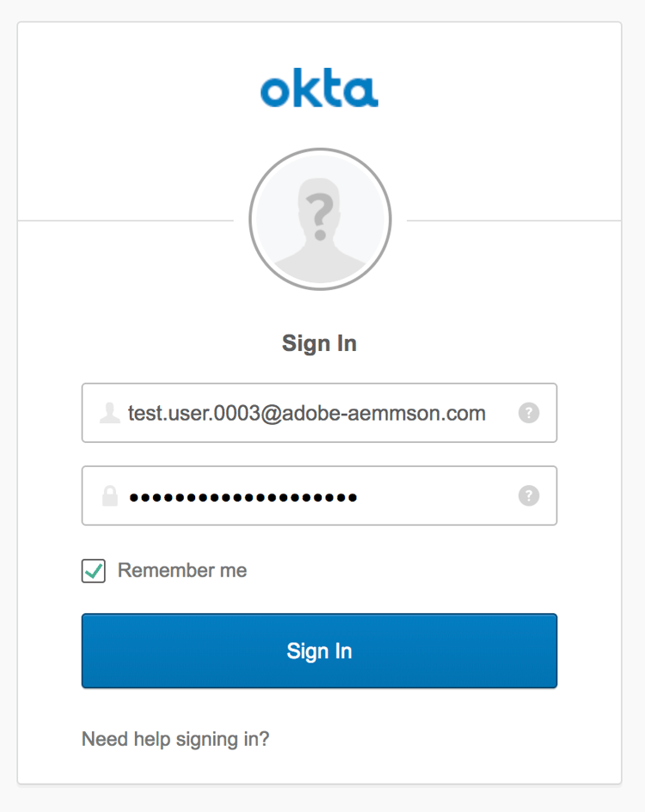645x812 pixels.
Task: Click empty space right of the help link
Action: tap(430, 739)
